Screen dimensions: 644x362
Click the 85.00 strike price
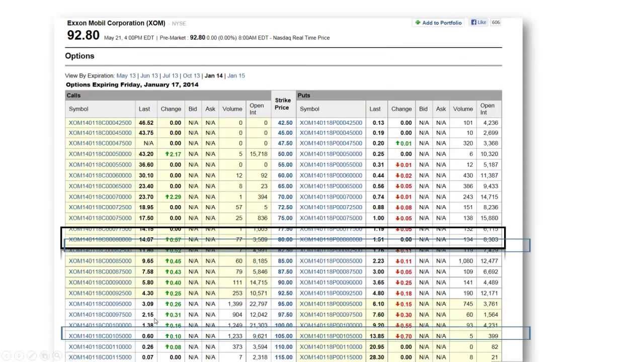pos(285,261)
